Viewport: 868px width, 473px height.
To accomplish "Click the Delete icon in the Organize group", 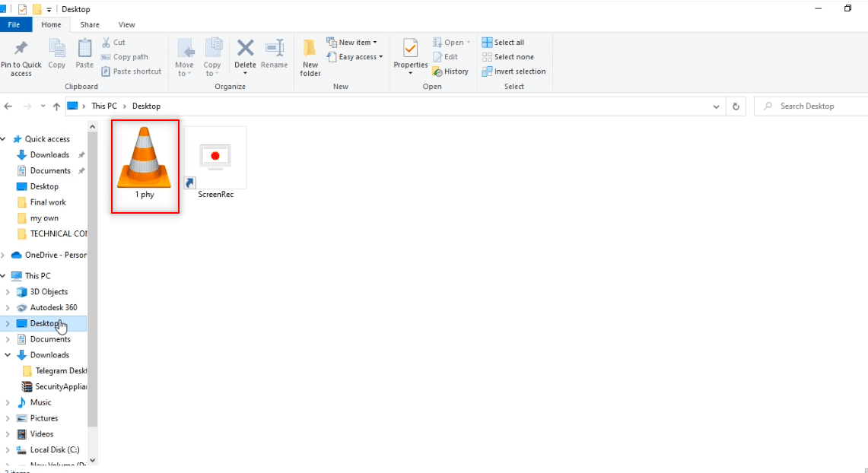I will [245, 49].
